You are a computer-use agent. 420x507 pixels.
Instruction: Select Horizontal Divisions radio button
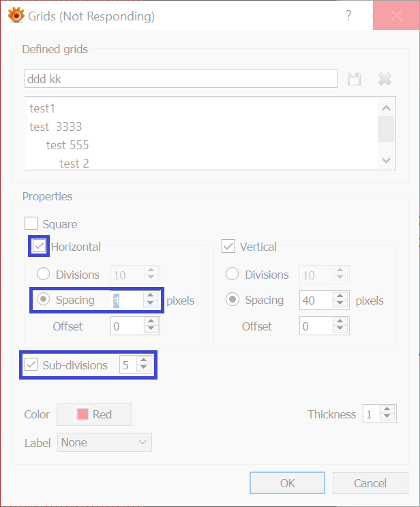(x=43, y=275)
